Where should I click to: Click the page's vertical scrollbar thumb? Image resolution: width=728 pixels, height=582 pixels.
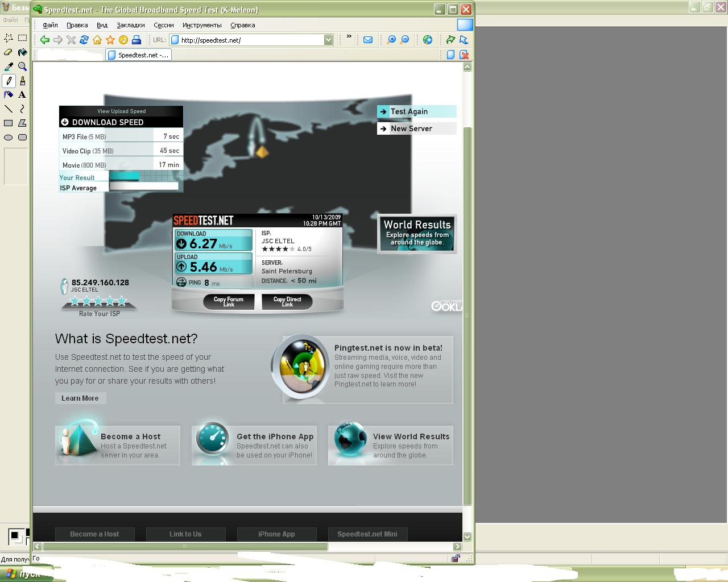(468, 315)
